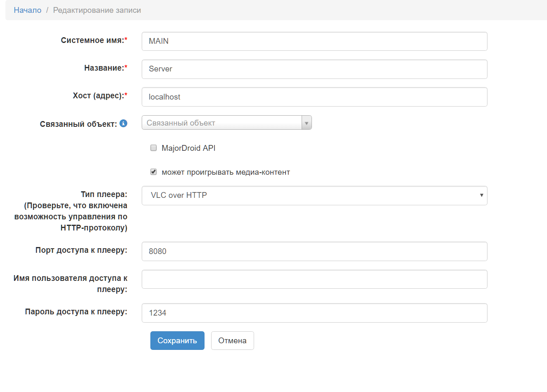The width and height of the screenshot is (547, 392).
Task: Click Редактирование записи breadcrumb text
Action: (x=97, y=10)
